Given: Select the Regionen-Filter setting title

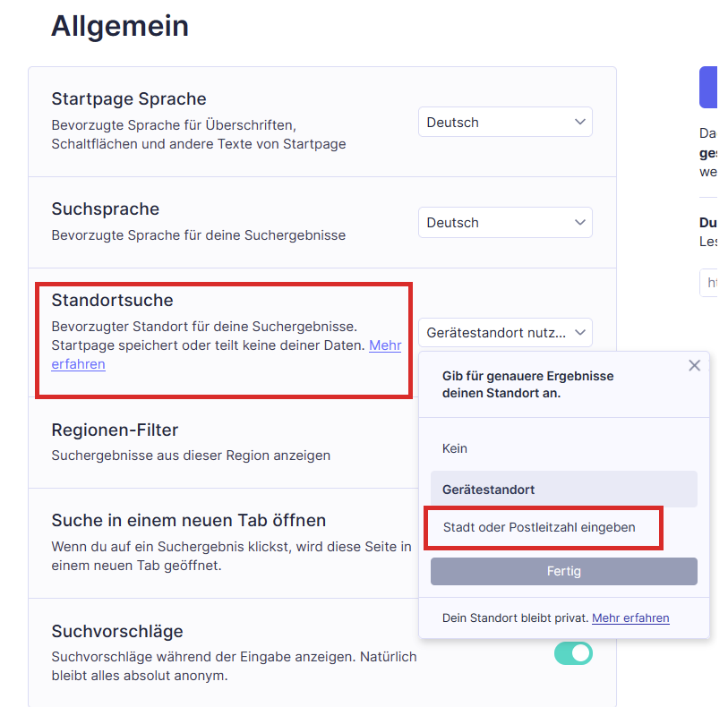Looking at the screenshot, I should pos(115,430).
